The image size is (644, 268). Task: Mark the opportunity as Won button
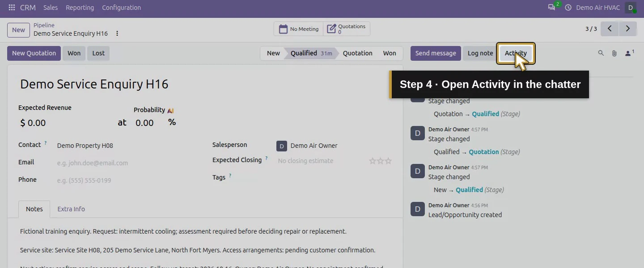click(74, 53)
